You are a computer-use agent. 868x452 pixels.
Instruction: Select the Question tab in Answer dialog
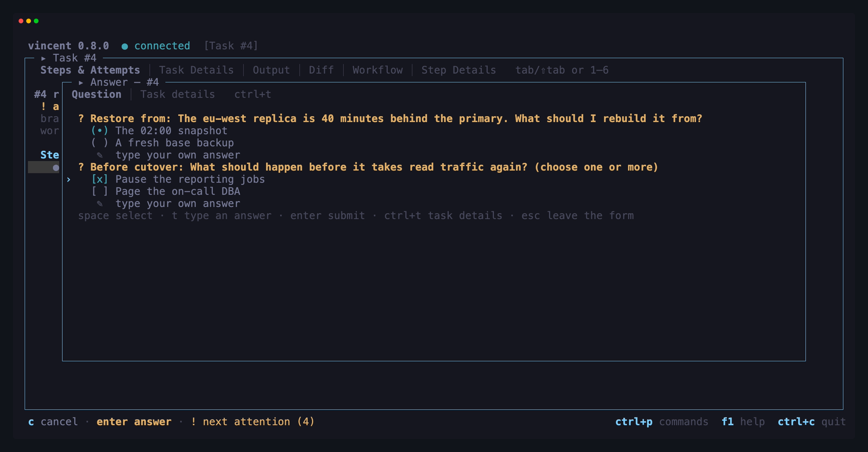click(x=97, y=94)
